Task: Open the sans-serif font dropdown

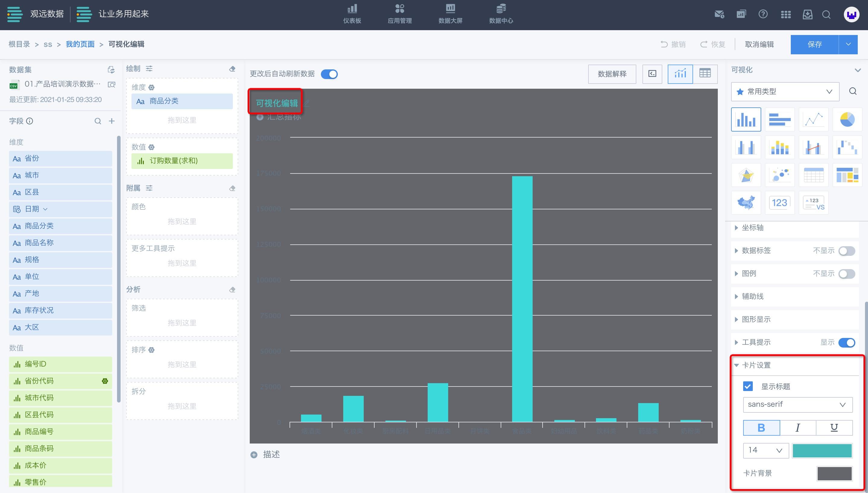Action: [x=797, y=405]
